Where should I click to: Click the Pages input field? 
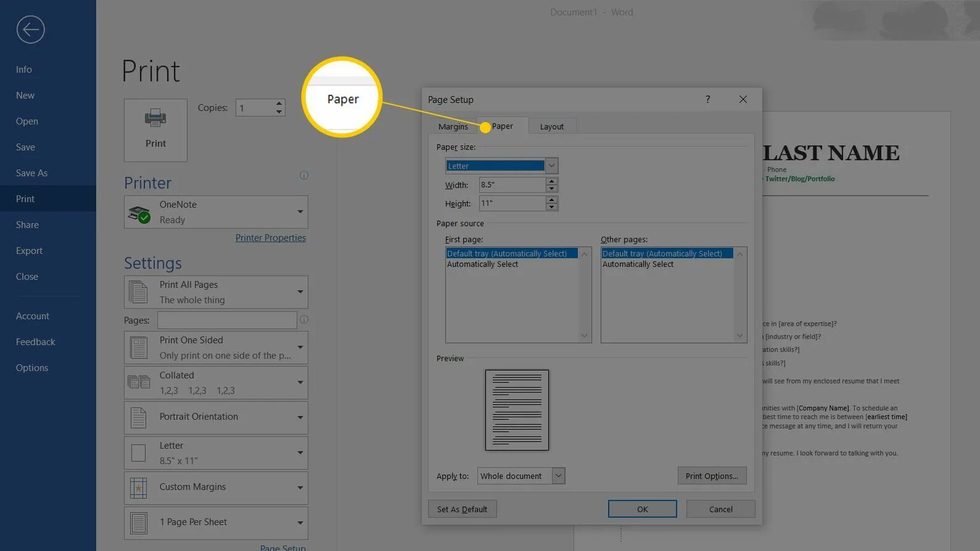(227, 320)
